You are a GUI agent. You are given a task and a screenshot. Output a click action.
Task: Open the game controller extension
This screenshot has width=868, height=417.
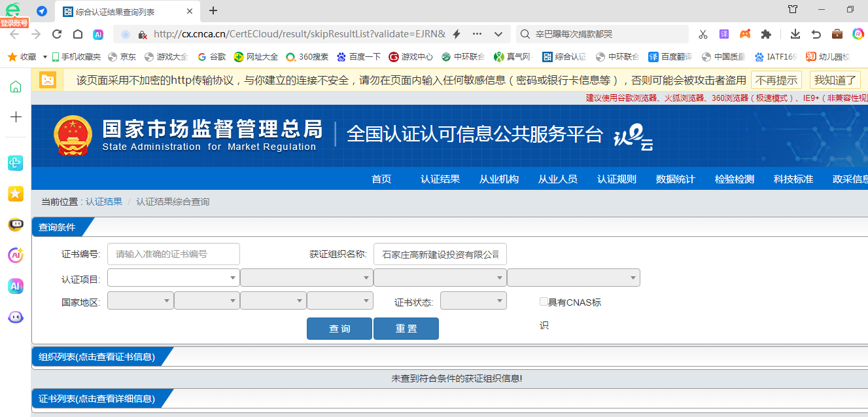coord(744,34)
